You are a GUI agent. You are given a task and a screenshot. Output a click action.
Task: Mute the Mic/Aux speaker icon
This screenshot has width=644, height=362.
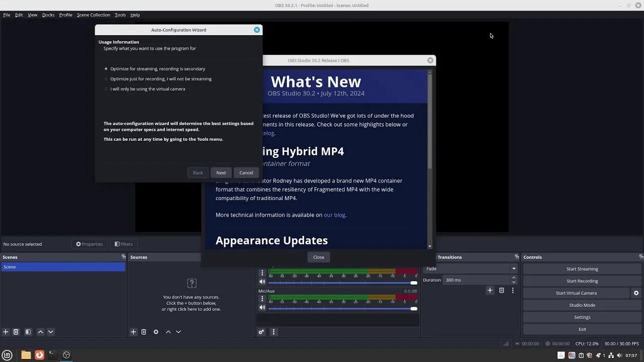tap(262, 307)
